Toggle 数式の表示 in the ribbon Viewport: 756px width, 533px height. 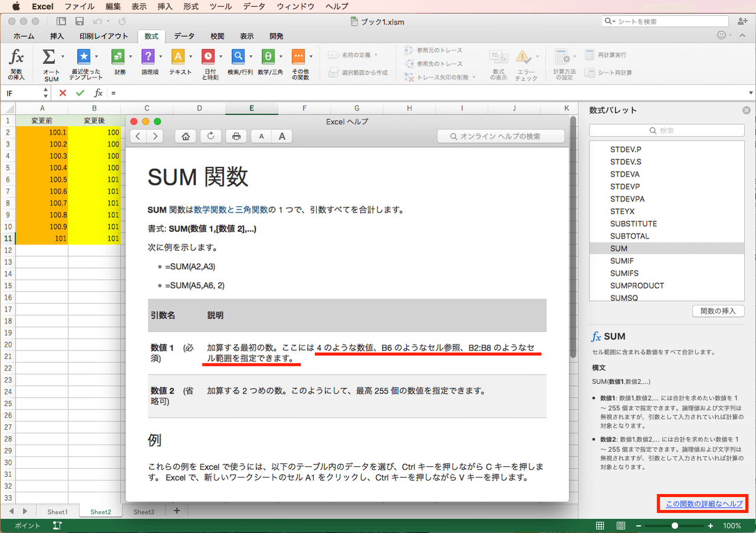[498, 64]
